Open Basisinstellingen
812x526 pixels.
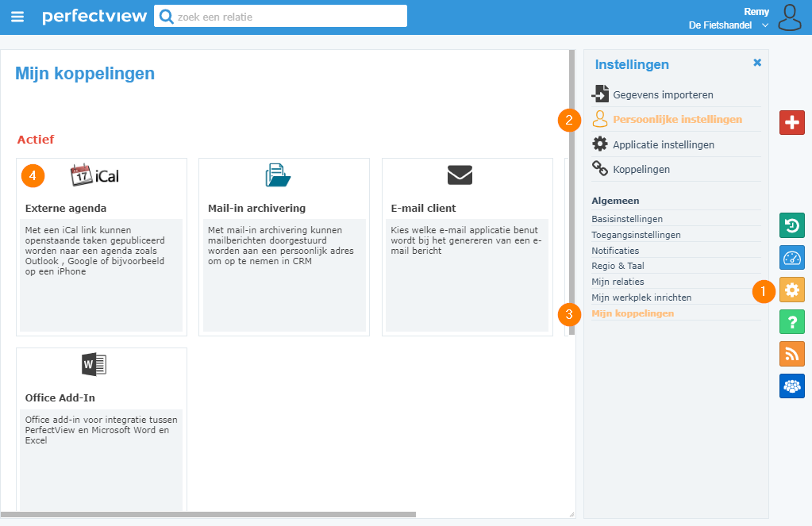tap(627, 219)
